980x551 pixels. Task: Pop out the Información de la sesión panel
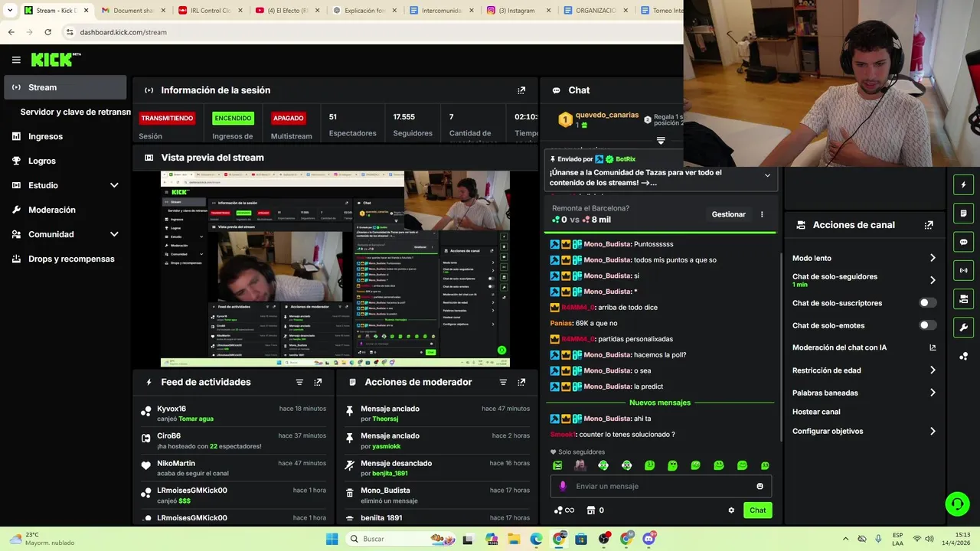(521, 90)
